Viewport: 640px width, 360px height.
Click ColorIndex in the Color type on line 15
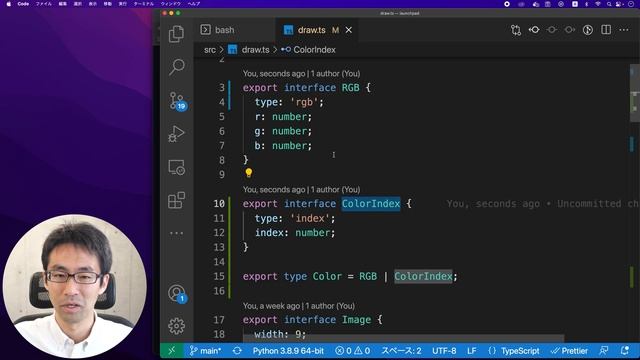[x=423, y=276]
